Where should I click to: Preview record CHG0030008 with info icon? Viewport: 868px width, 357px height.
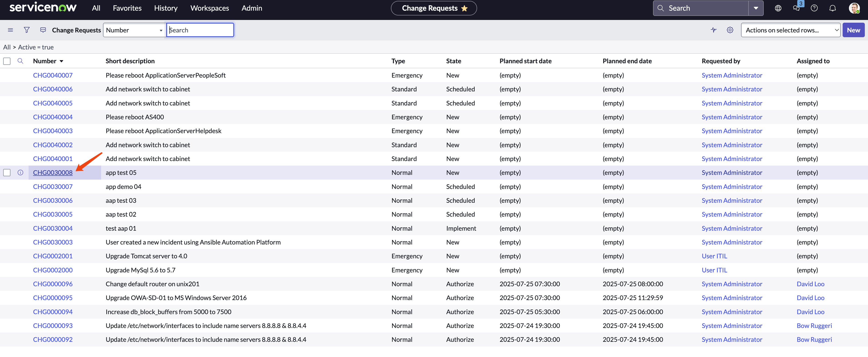pos(20,173)
